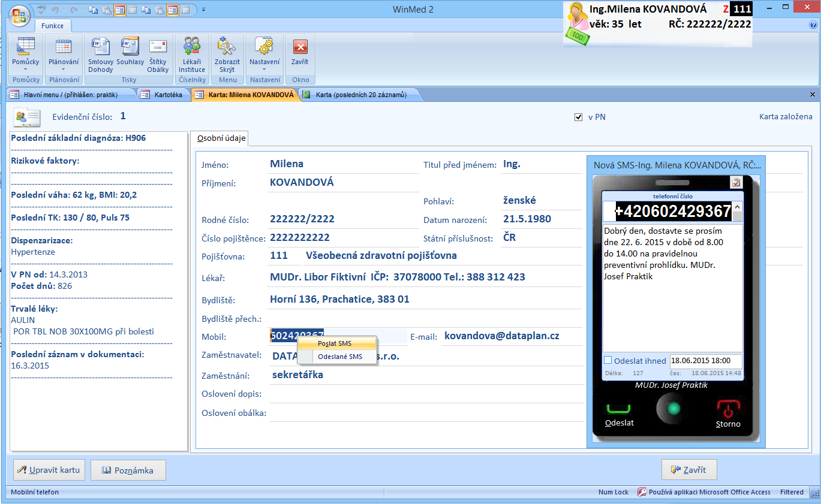821x504 pixels.
Task: Click the Lékař value MUDr. Libor Fiktivní
Action: point(318,277)
